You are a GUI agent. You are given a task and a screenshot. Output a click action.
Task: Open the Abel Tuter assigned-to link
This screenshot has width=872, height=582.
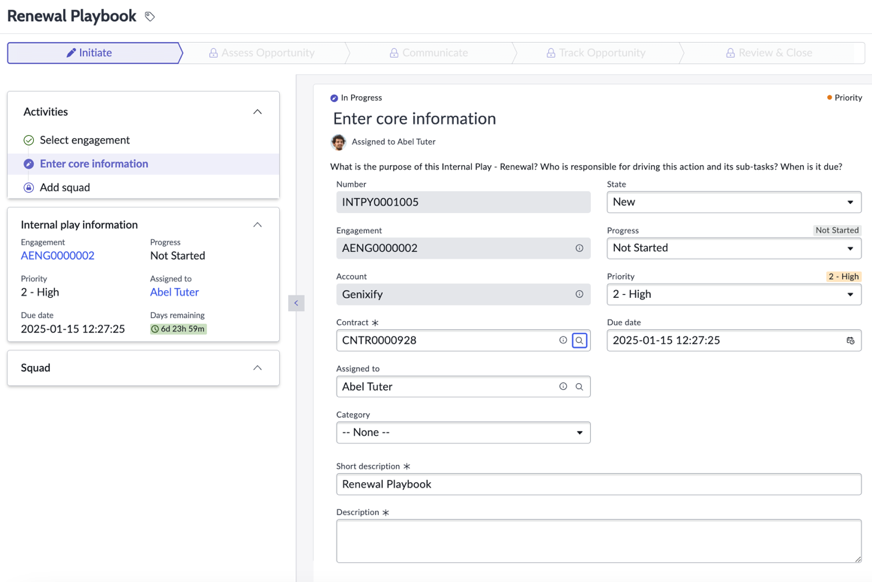174,292
